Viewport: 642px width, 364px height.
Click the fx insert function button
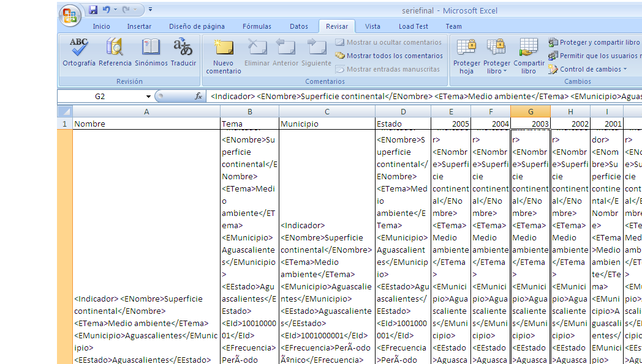pyautogui.click(x=198, y=97)
